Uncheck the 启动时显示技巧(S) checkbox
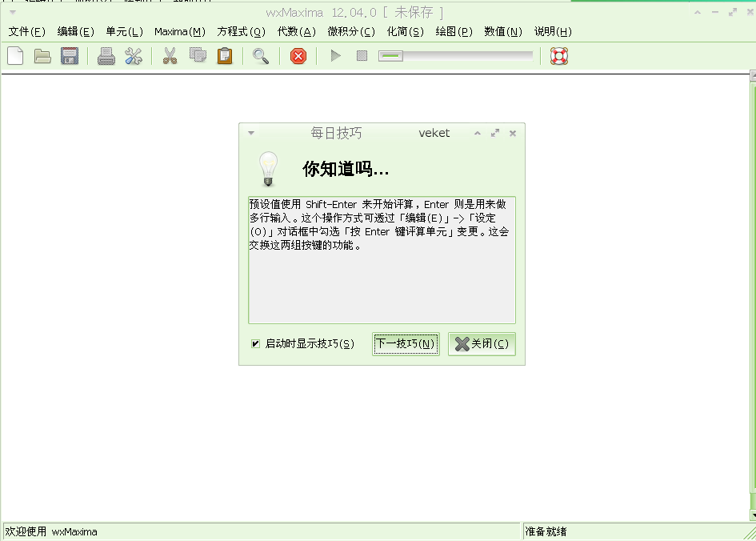 (255, 344)
